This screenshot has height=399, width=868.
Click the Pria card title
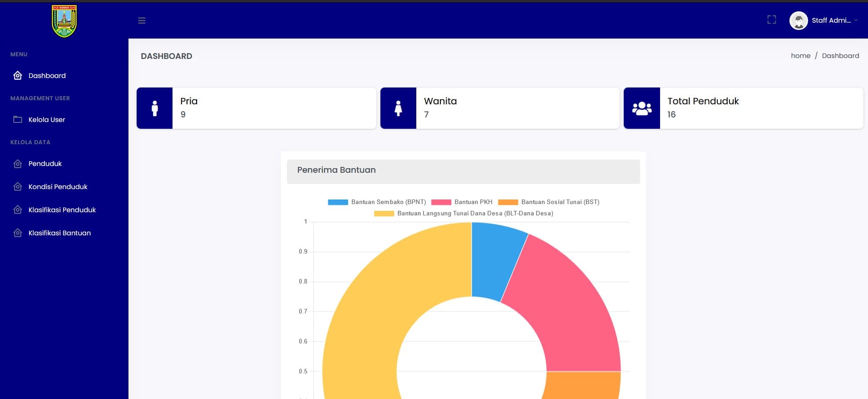click(x=189, y=101)
